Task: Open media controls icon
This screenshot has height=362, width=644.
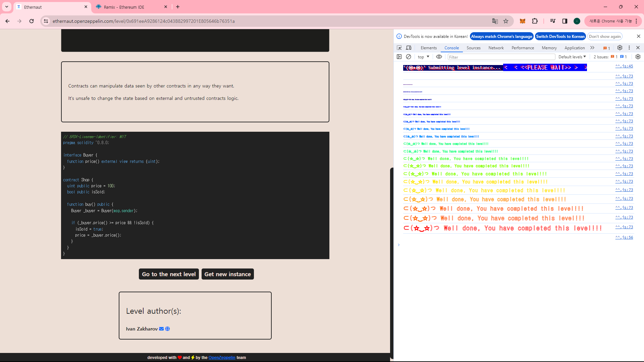Action: coord(553,21)
